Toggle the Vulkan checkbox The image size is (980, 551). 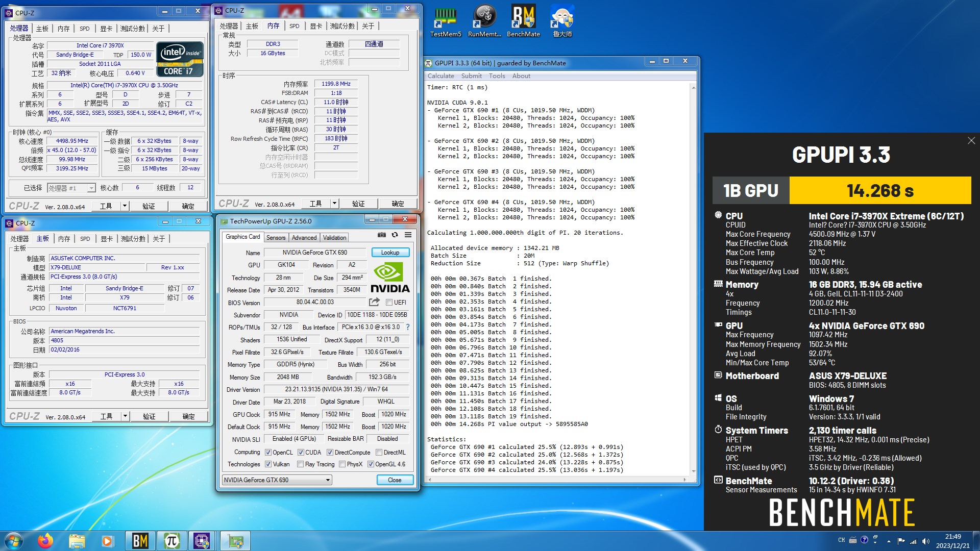(x=268, y=464)
